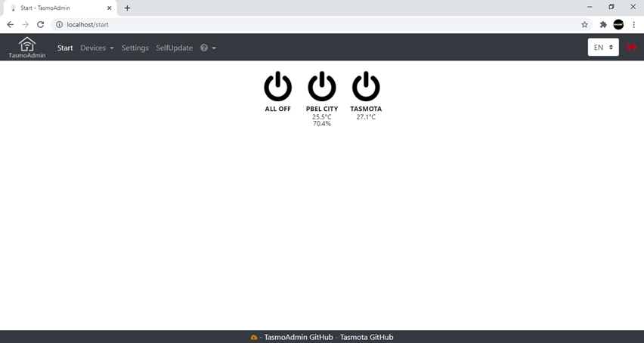Reload the page with the refresh icon

click(x=40, y=25)
